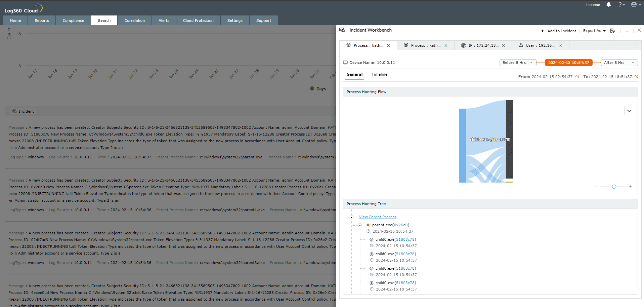Open the saved report history icon beside Export As
This screenshot has width=644, height=307.
pos(612,31)
